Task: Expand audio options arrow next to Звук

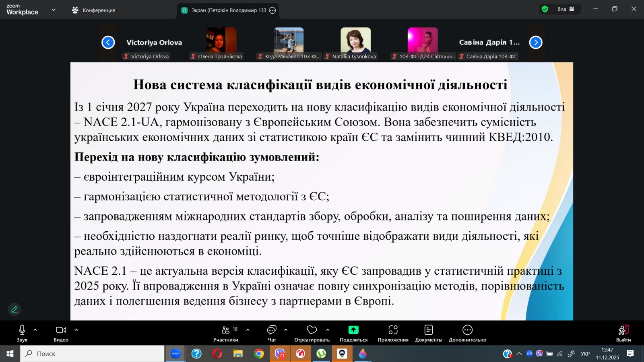Action: point(35,330)
